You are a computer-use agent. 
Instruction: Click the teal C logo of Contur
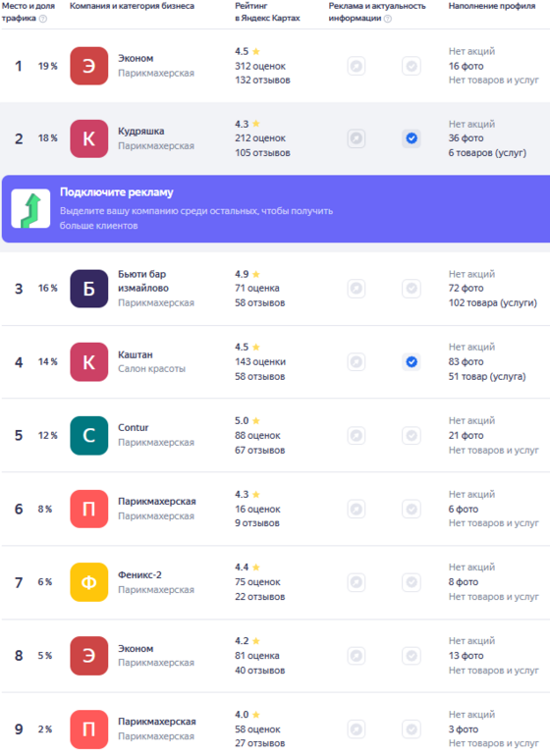88,435
